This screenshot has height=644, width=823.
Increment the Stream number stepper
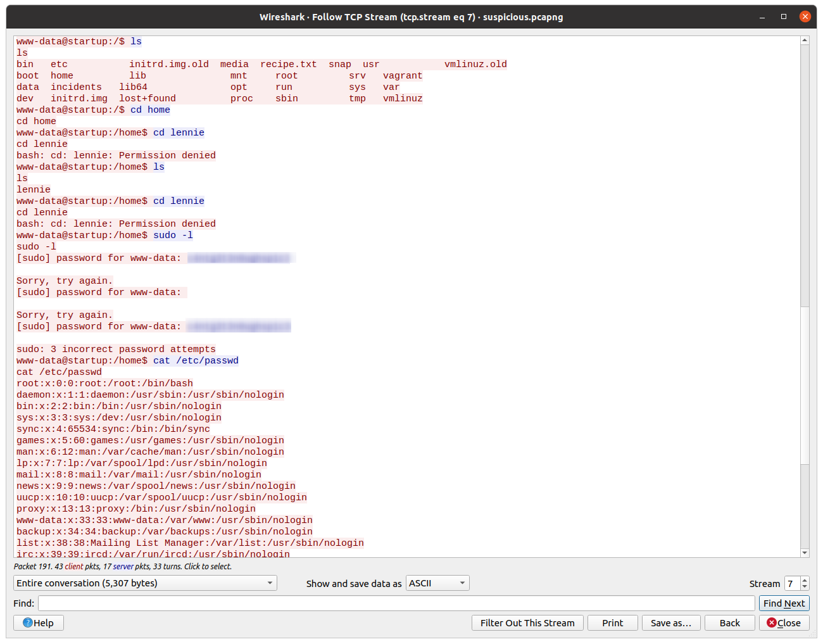(x=805, y=579)
